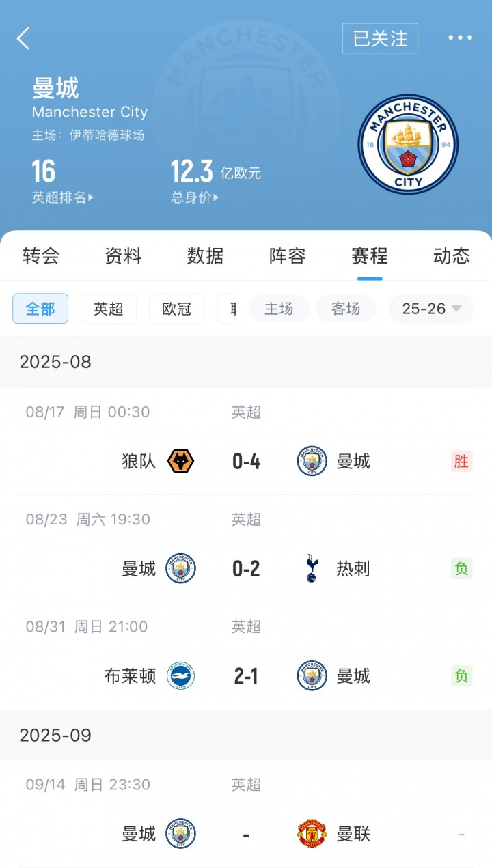Expand the 英超排名 ranking details

pyautogui.click(x=63, y=198)
